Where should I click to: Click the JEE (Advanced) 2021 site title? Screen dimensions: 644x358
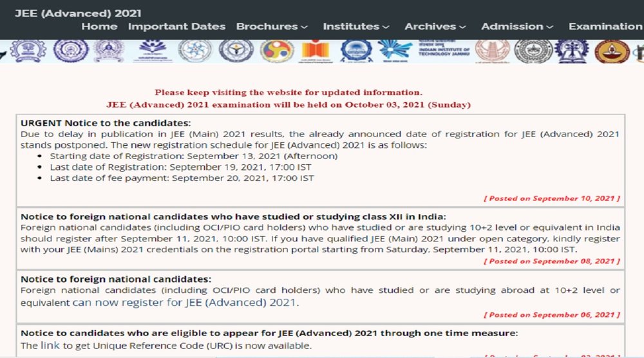click(78, 13)
